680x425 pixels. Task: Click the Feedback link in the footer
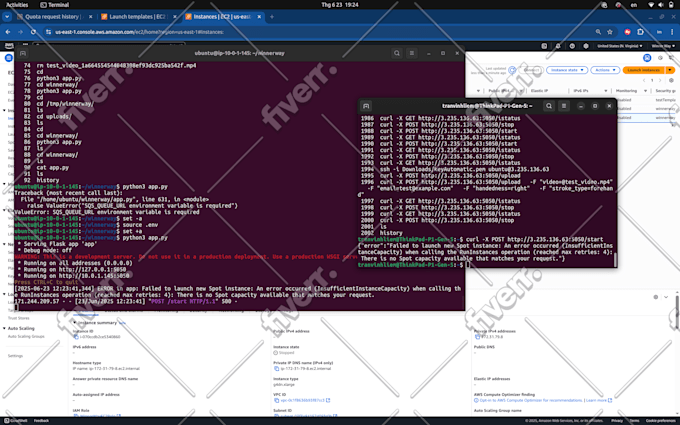42,421
